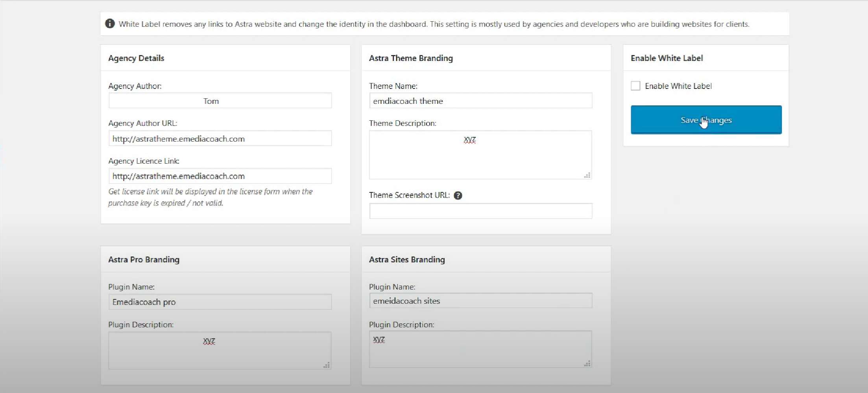
Task: Click the Astra Sites Plugin Description textarea
Action: click(480, 349)
